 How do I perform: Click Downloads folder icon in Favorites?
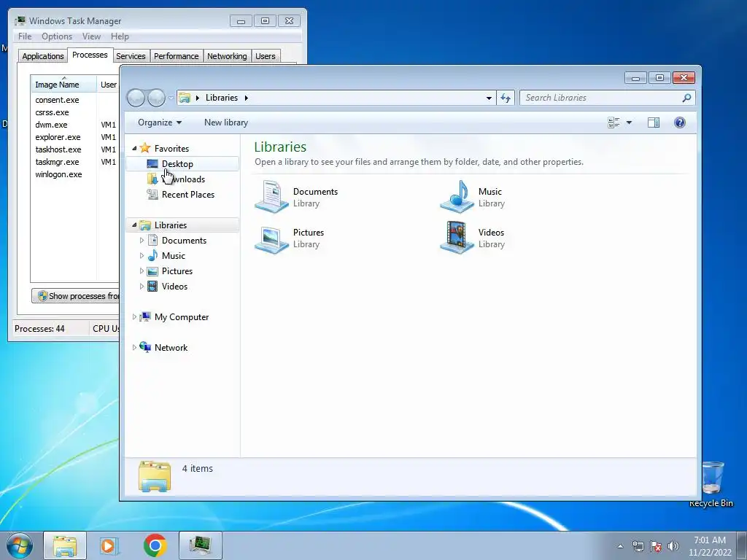click(152, 179)
